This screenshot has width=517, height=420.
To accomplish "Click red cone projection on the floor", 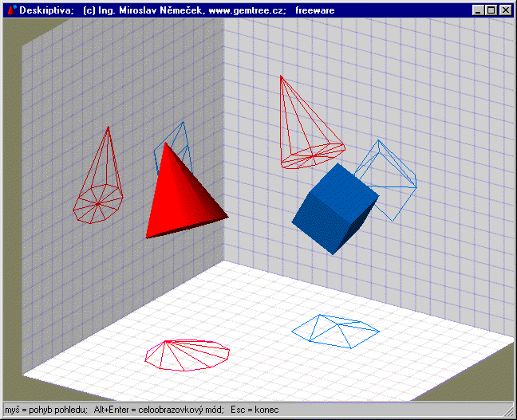I will click(x=187, y=353).
